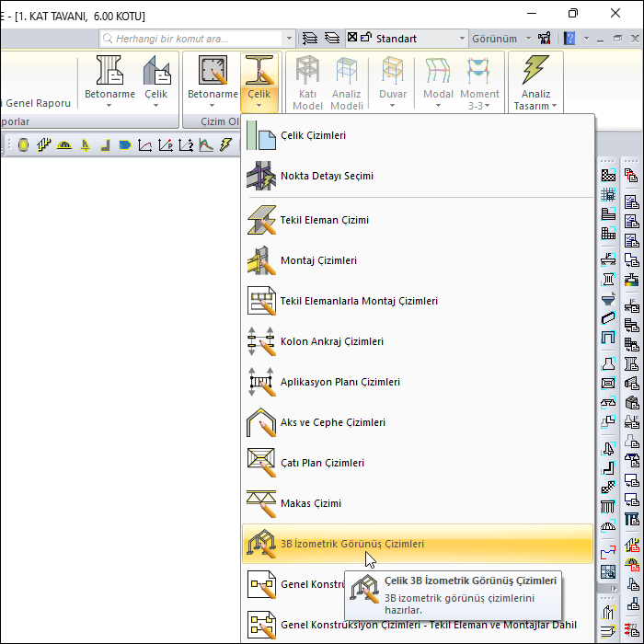Open Genel Konstrüksiyon Tekil Eleman ve Montajlar Dahil
Viewport: 644px width, 644px height.
coord(418,625)
